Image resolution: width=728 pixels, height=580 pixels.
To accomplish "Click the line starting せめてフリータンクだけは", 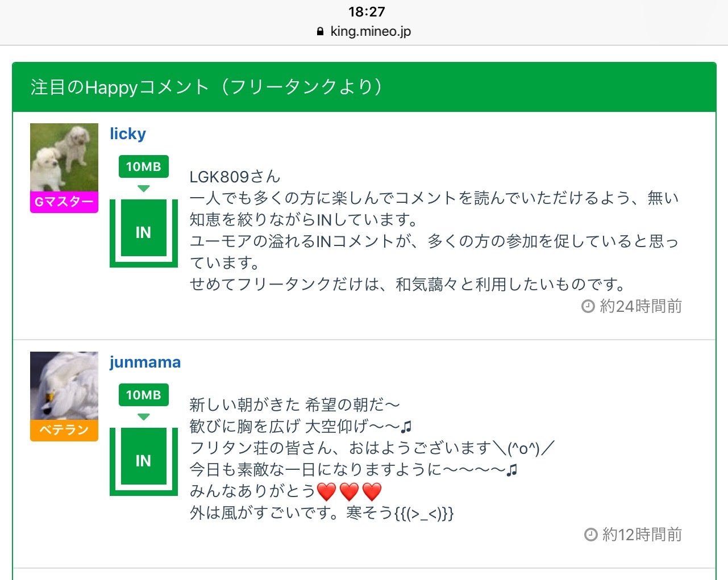I will click(x=408, y=284).
